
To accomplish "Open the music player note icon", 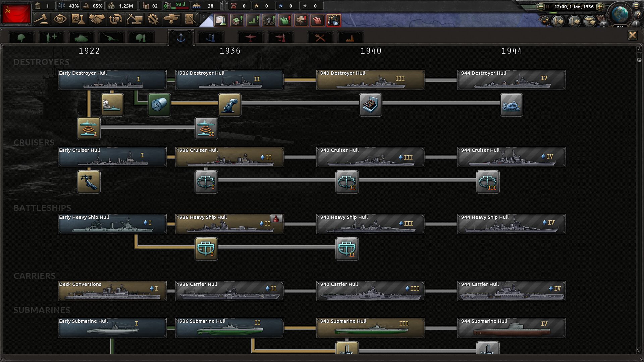I will pos(545,21).
